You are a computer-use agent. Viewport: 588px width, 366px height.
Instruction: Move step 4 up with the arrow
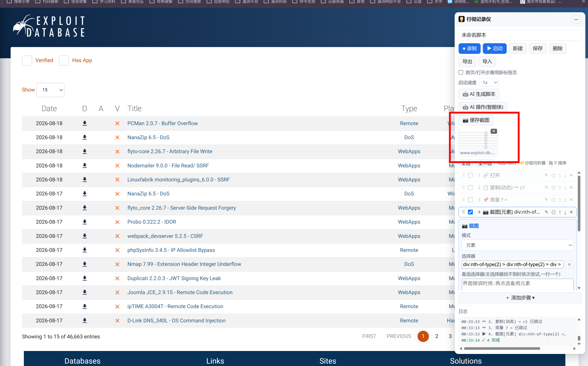tap(560, 212)
